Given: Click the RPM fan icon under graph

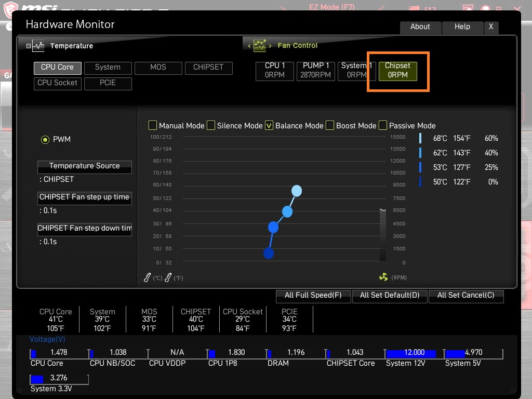Looking at the screenshot, I should pos(383,277).
